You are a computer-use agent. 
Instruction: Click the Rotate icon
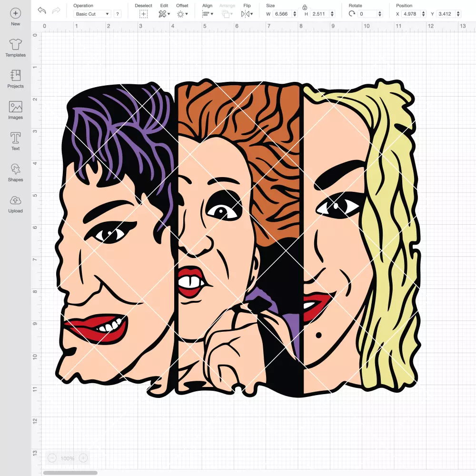(x=352, y=14)
